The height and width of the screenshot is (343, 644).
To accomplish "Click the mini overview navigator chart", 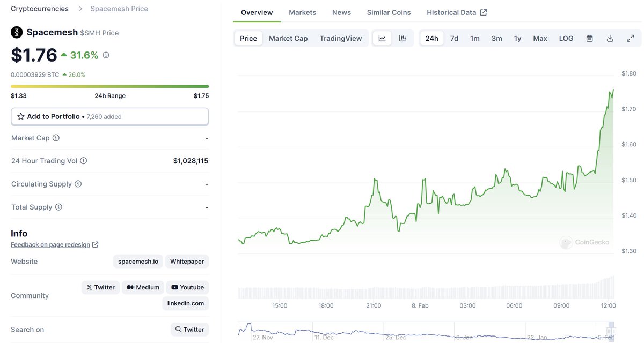I will click(x=427, y=331).
